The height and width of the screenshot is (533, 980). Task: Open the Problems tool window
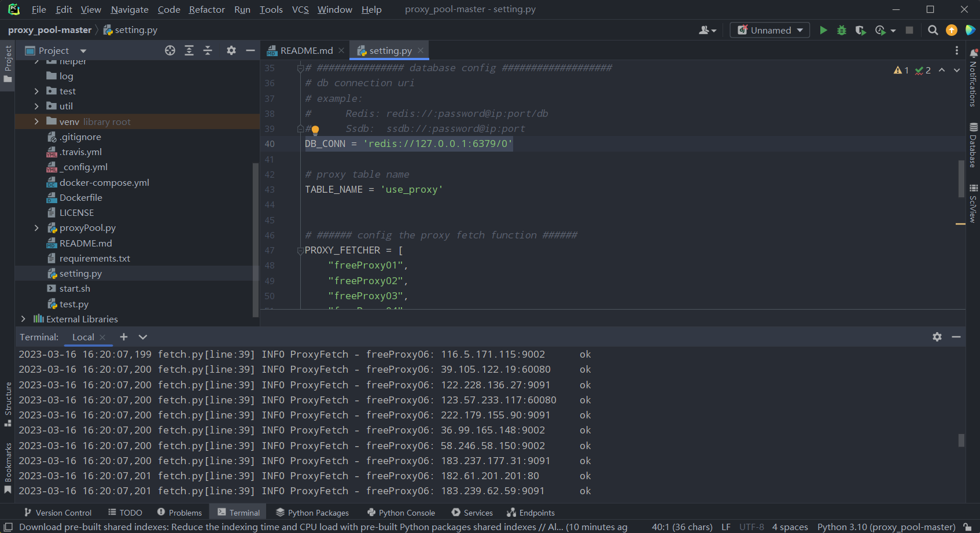[179, 513]
